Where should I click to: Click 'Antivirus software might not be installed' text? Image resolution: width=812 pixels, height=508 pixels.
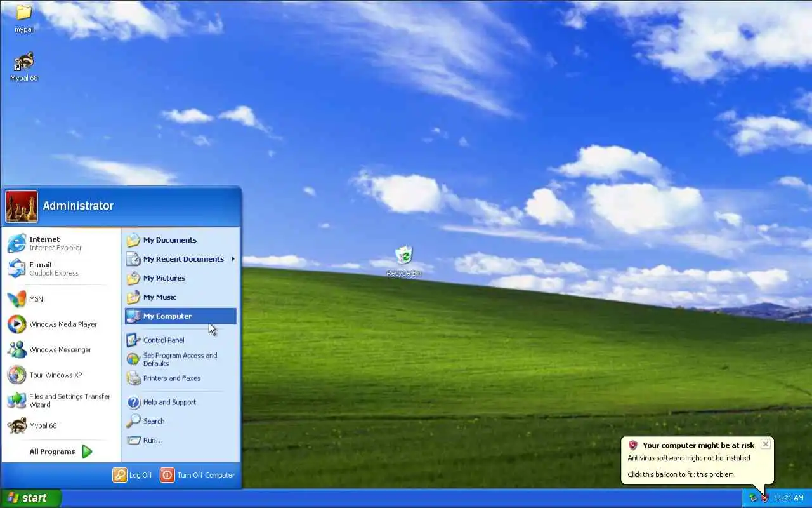689,458
